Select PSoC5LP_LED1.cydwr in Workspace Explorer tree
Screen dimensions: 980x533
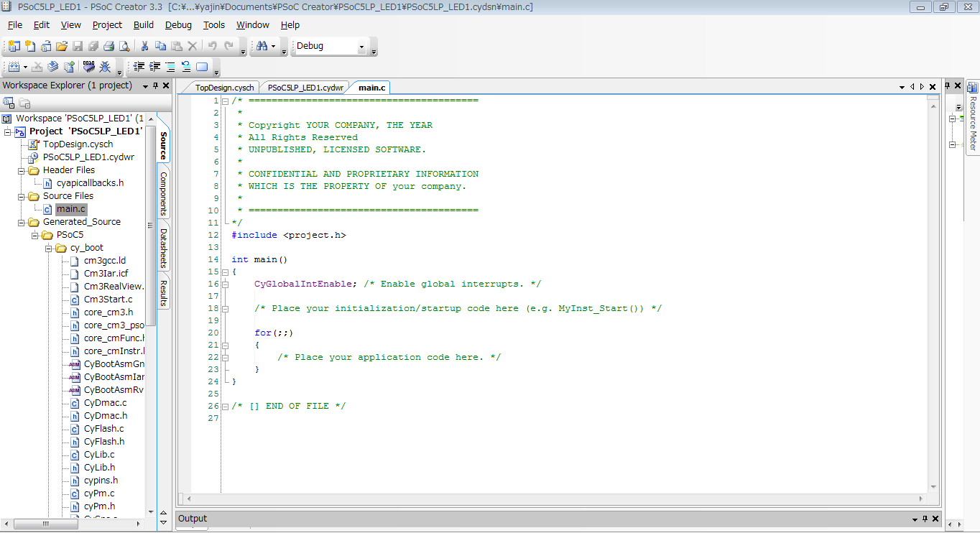click(x=88, y=157)
